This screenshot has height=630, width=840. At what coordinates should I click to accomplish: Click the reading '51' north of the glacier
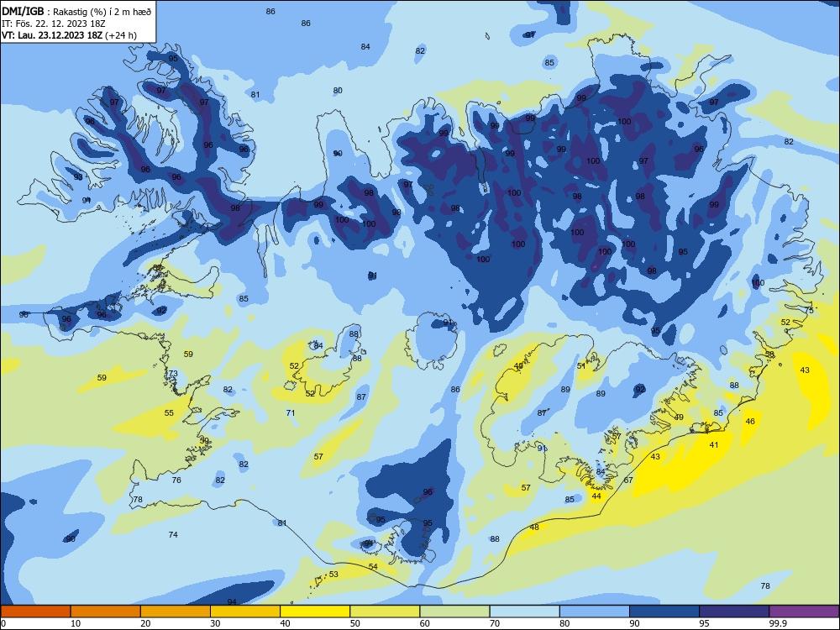coord(581,366)
